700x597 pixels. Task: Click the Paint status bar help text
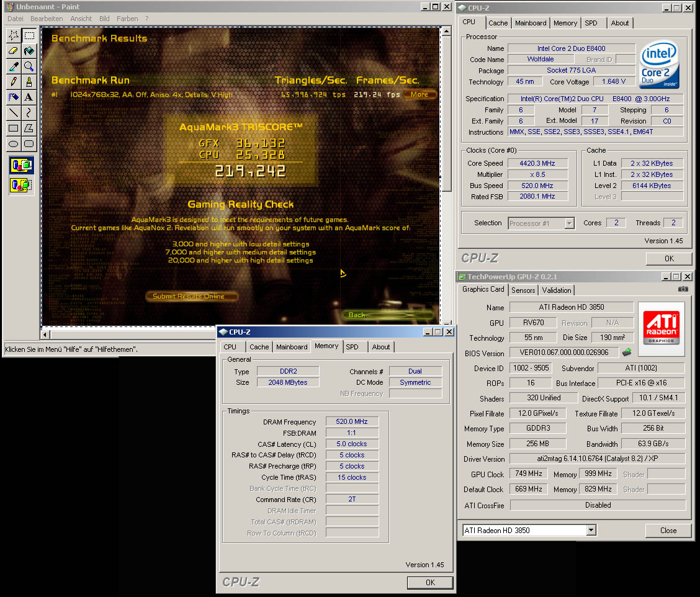click(71, 349)
